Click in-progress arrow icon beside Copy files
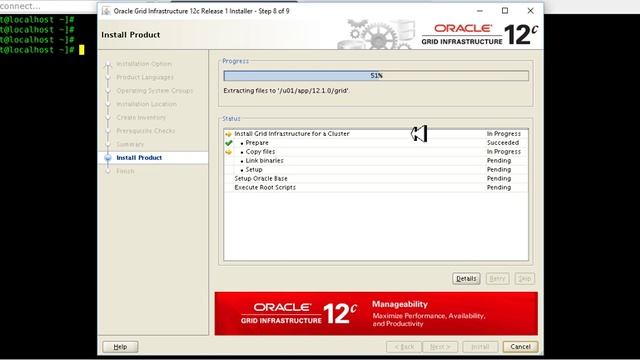Screen dimensions: 640x360 pyautogui.click(x=229, y=152)
